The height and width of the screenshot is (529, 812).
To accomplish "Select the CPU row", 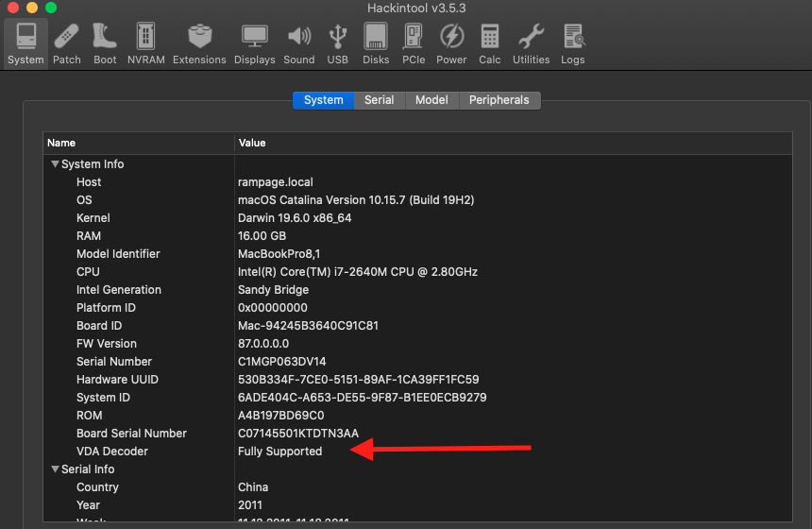I will tap(417, 271).
